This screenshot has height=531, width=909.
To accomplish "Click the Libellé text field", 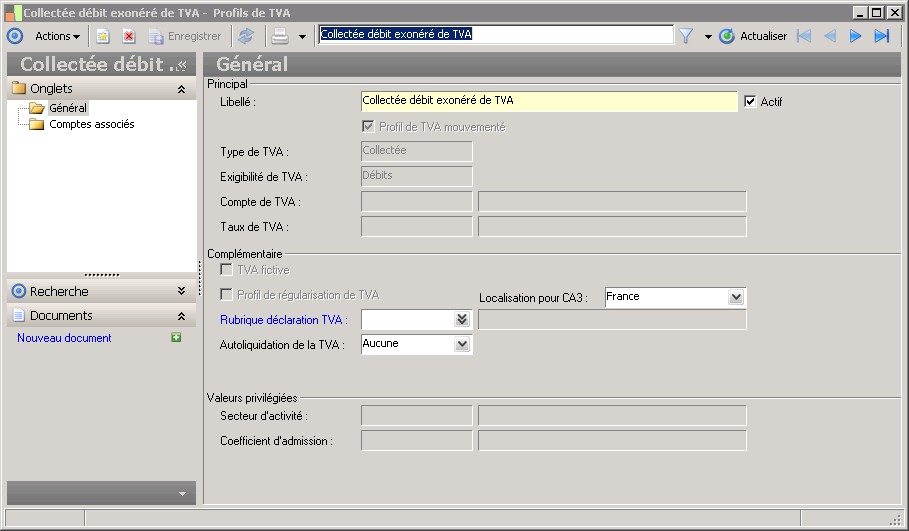I will tap(548, 101).
